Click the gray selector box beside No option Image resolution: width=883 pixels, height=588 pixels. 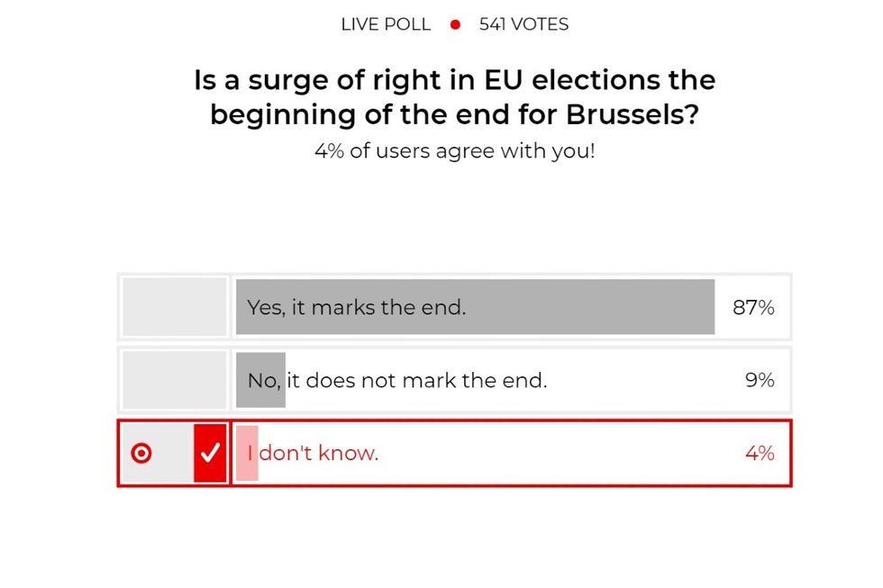coord(173,379)
